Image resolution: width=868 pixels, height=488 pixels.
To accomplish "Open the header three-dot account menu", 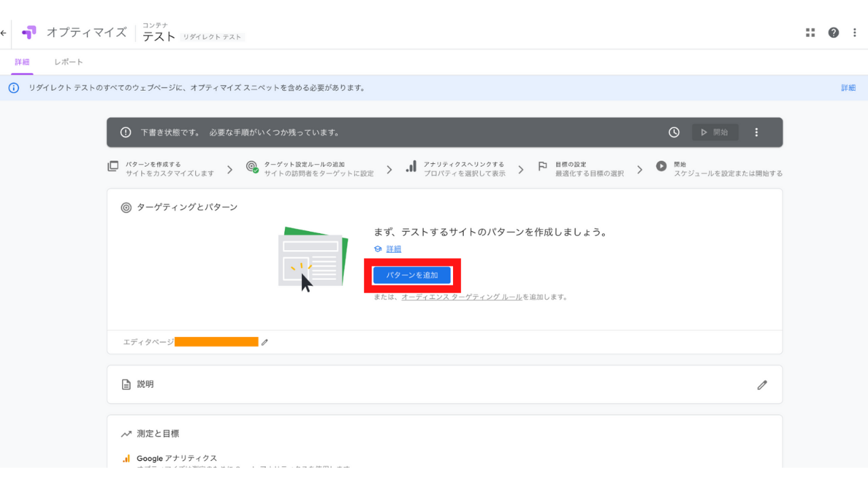I will tap(856, 33).
